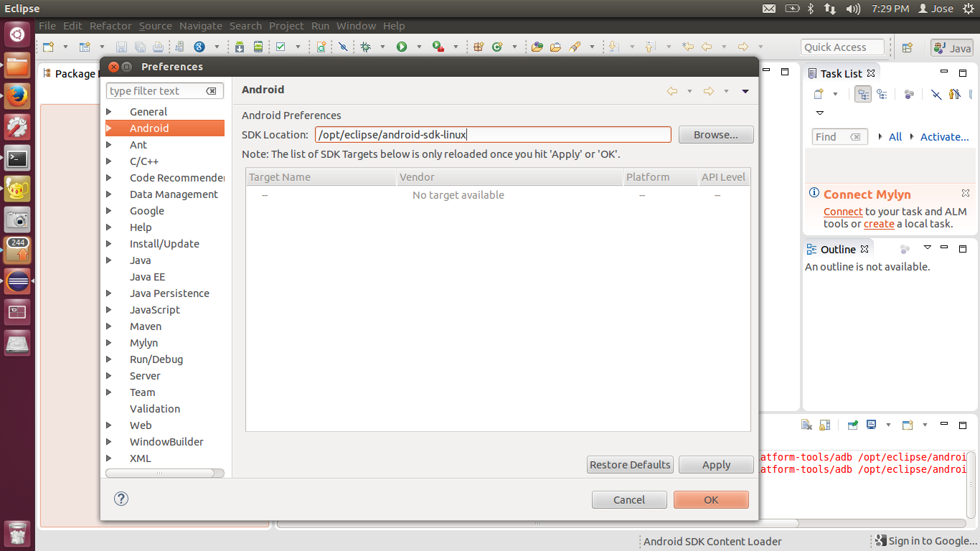
Task: Click the New Java Package icon
Action: [479, 47]
